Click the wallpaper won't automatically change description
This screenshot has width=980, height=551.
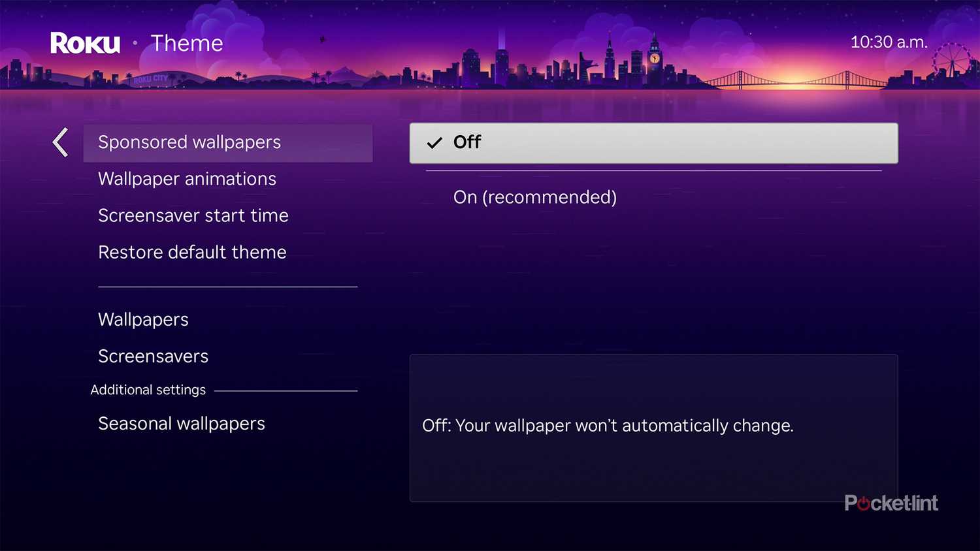[x=608, y=426]
